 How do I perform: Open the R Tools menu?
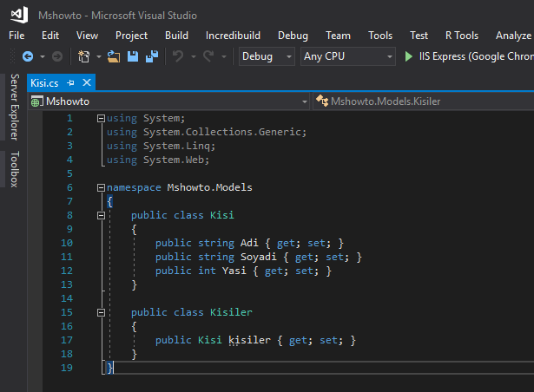click(462, 36)
